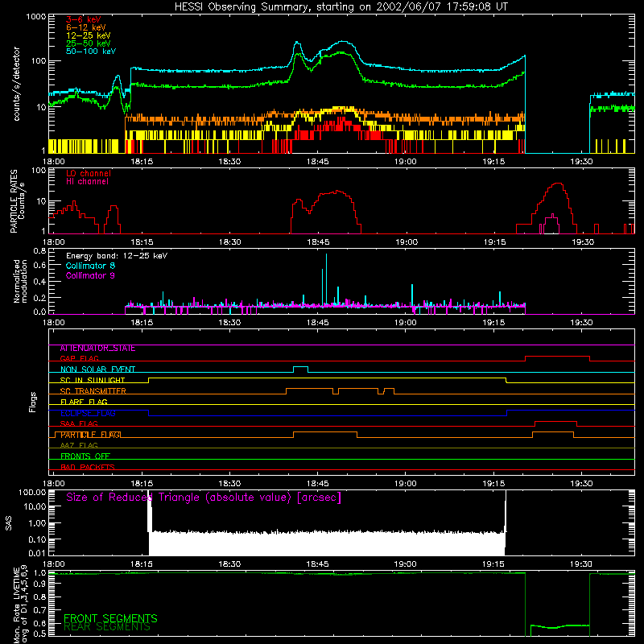Select the 50-100 keV legend entry
The height and width of the screenshot is (644, 644).
point(91,52)
